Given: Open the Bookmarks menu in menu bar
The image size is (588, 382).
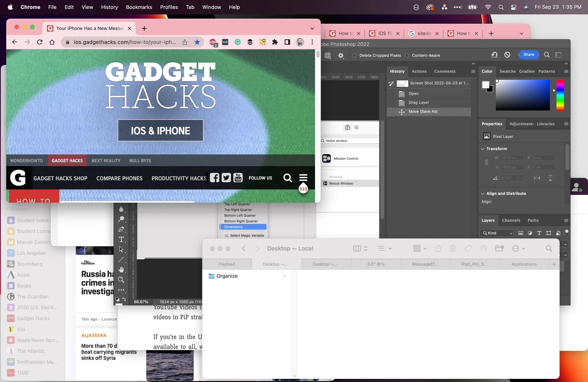Looking at the screenshot, I should [x=139, y=7].
